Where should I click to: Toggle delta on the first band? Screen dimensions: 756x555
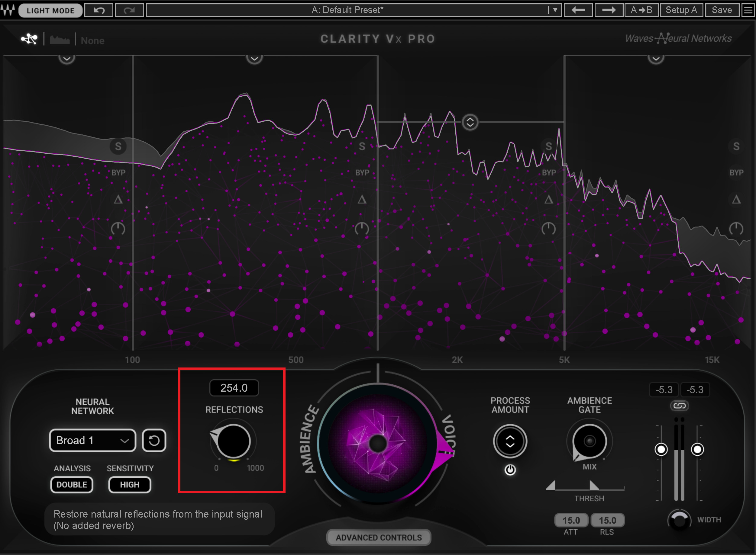118,200
